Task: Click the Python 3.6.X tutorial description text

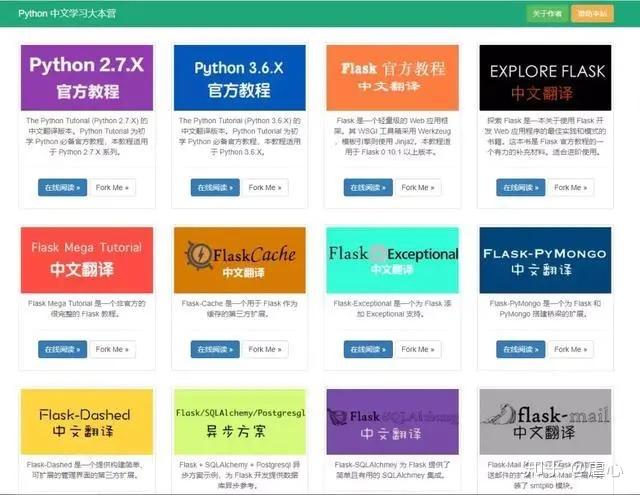Action: click(240, 136)
